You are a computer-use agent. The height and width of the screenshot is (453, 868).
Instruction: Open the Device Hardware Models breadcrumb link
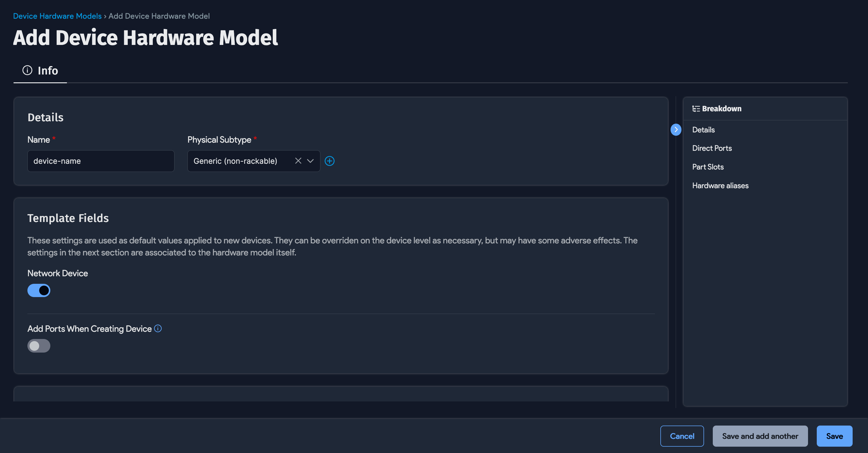coord(57,16)
